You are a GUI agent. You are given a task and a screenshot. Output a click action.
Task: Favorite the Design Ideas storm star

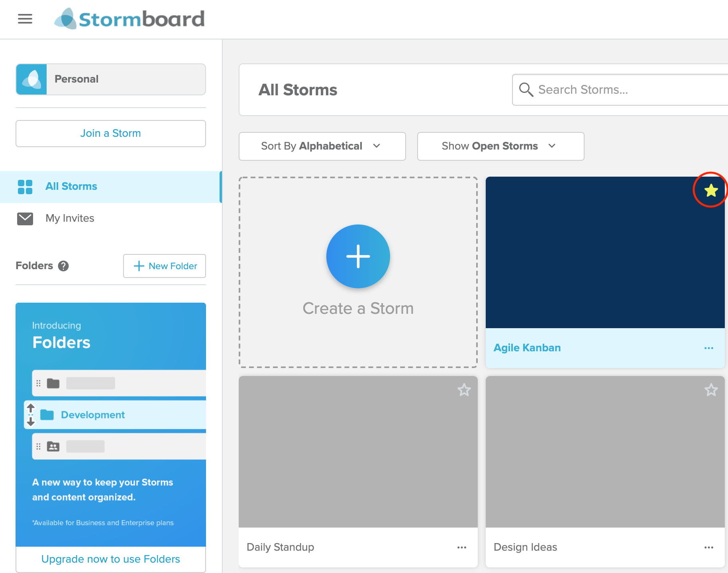coord(711,390)
